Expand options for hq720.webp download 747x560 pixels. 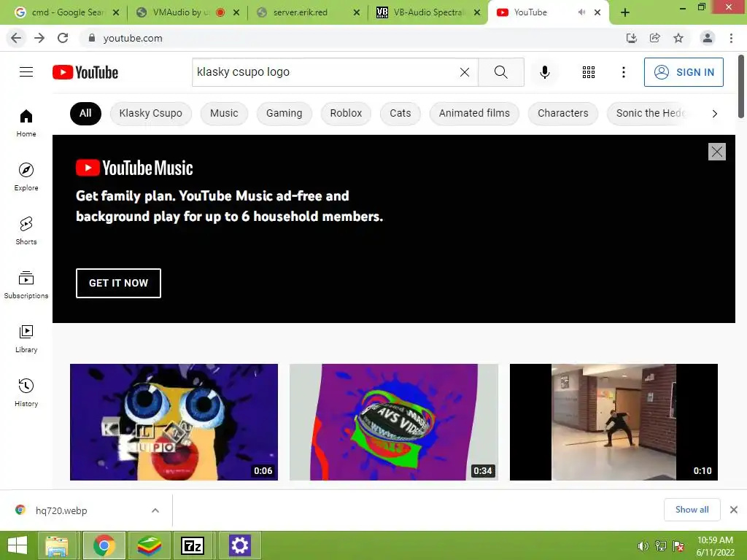[155, 510]
